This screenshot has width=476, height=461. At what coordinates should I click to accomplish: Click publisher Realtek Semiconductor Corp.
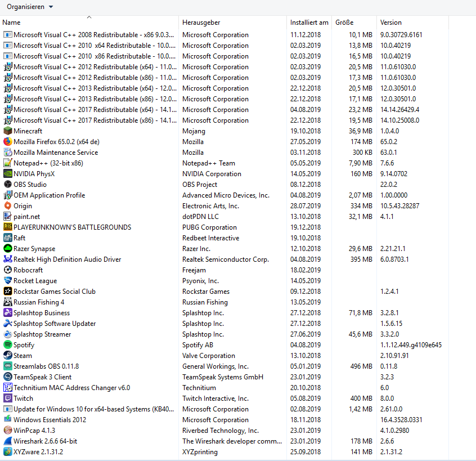(226, 259)
